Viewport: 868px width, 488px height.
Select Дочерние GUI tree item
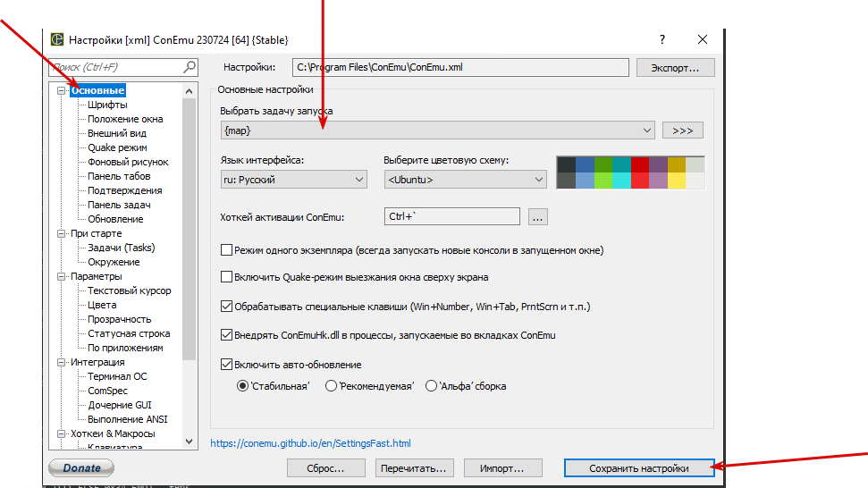(120, 405)
